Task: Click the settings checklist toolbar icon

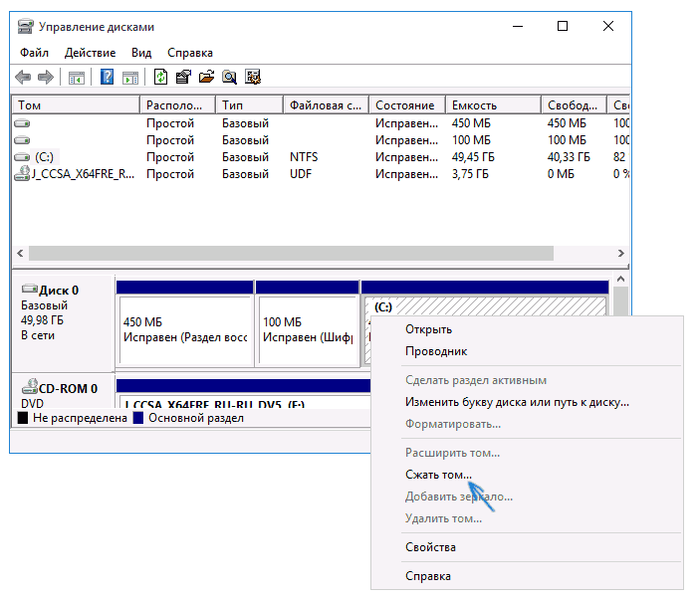Action: click(x=253, y=77)
